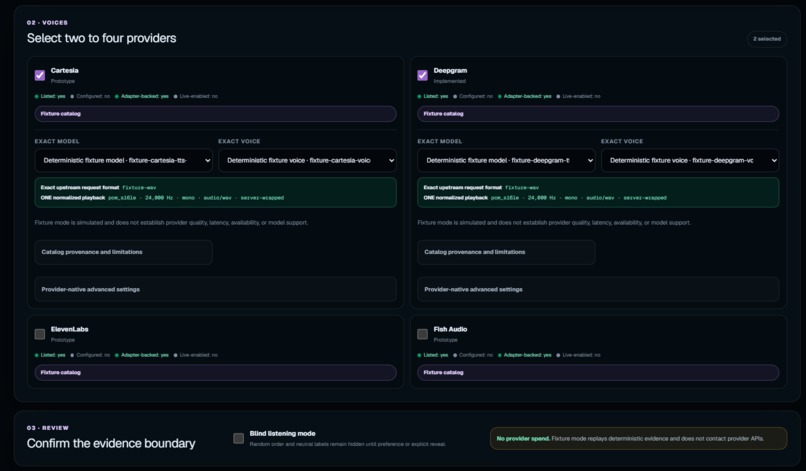This screenshot has width=806, height=471.
Task: Click Fish Audio's Configured: no status
Action: 473,355
